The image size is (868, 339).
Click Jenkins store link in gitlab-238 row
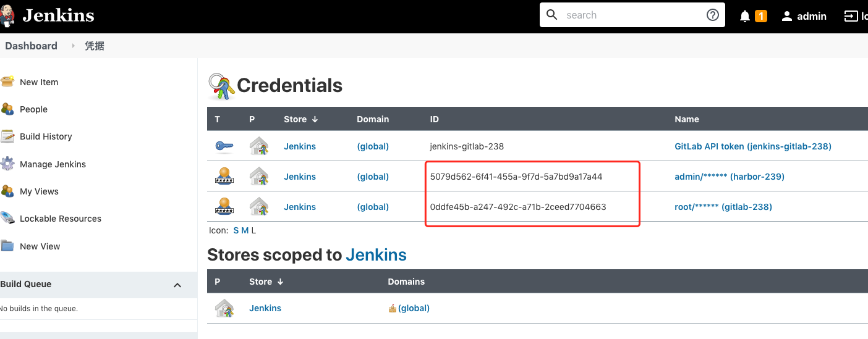click(300, 207)
